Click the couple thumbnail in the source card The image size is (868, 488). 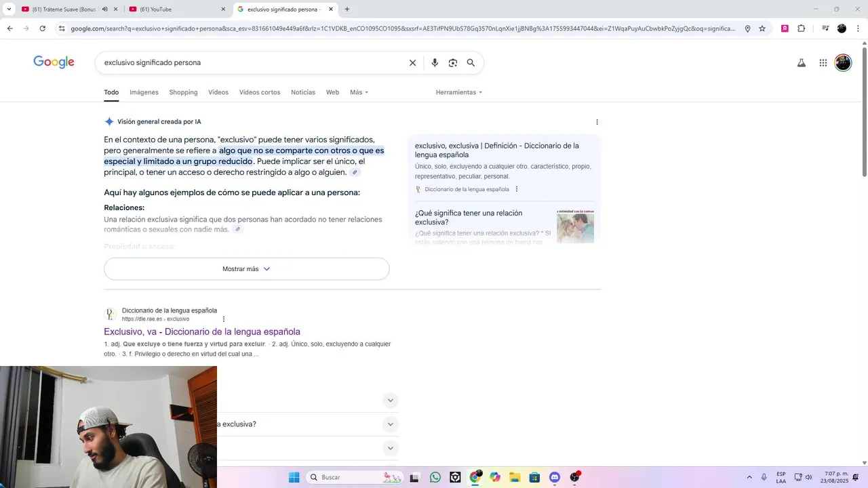tap(575, 227)
